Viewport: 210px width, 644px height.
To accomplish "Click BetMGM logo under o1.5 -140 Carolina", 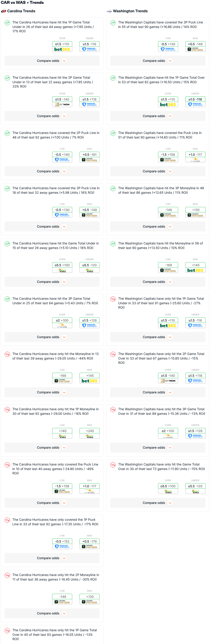I will [62, 105].
